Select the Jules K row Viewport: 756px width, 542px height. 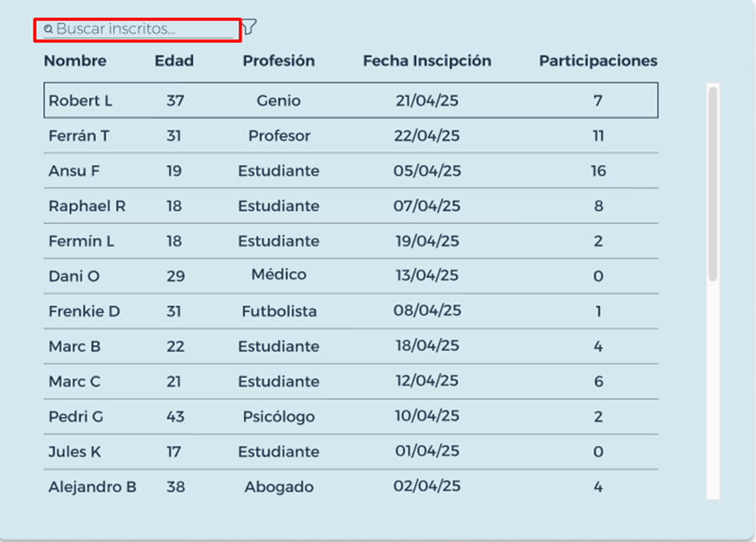pos(351,452)
